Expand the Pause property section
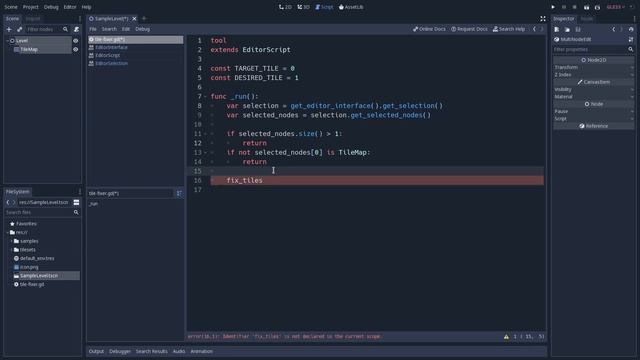The image size is (640, 360). (593, 111)
